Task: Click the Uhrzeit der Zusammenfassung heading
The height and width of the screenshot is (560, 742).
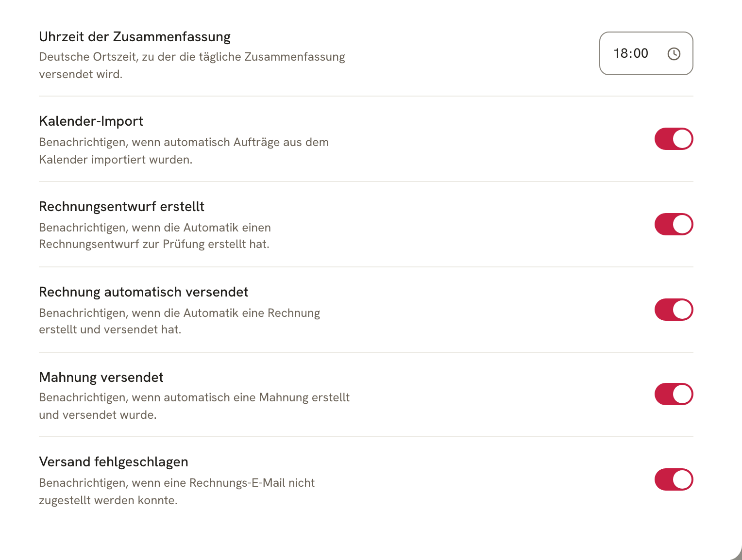Action: click(x=135, y=37)
